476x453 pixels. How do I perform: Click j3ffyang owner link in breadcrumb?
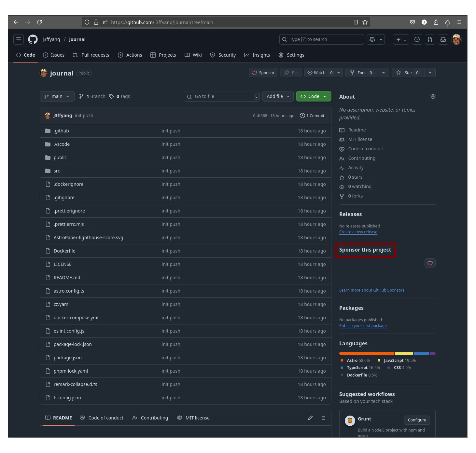coord(51,39)
